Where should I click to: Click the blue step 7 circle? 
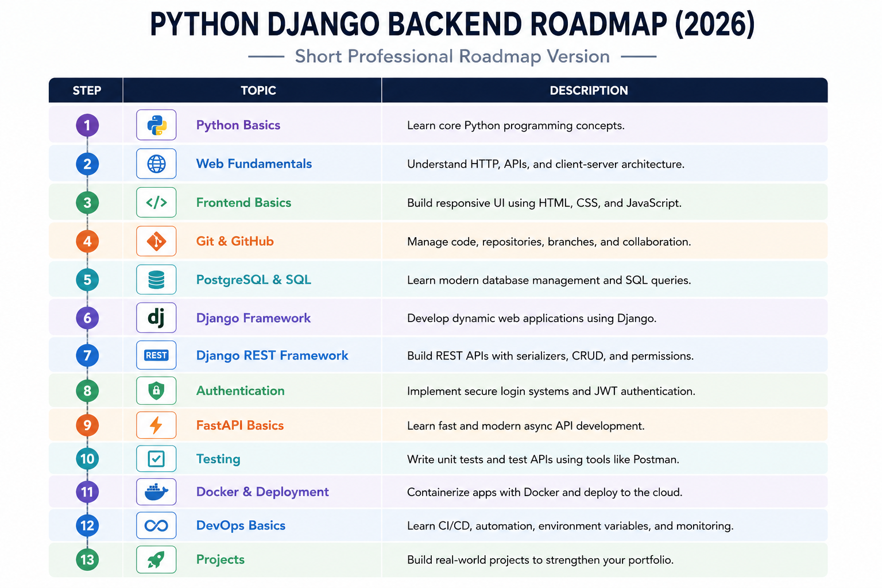(87, 355)
